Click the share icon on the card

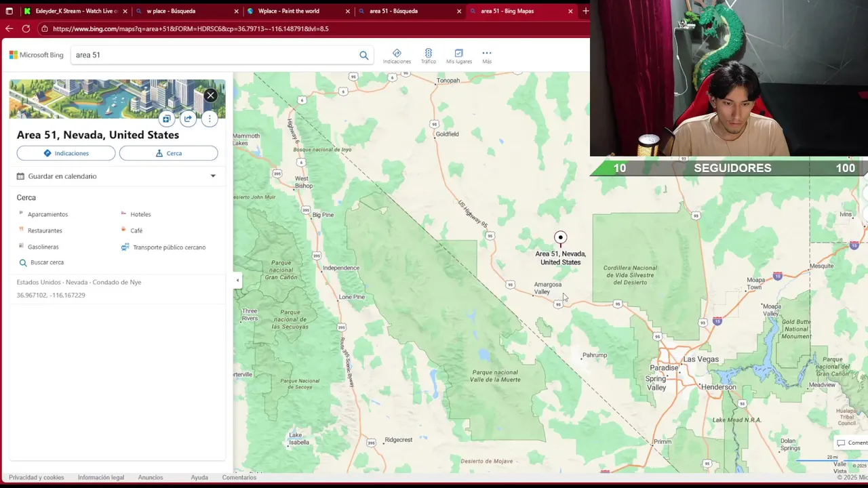[188, 119]
